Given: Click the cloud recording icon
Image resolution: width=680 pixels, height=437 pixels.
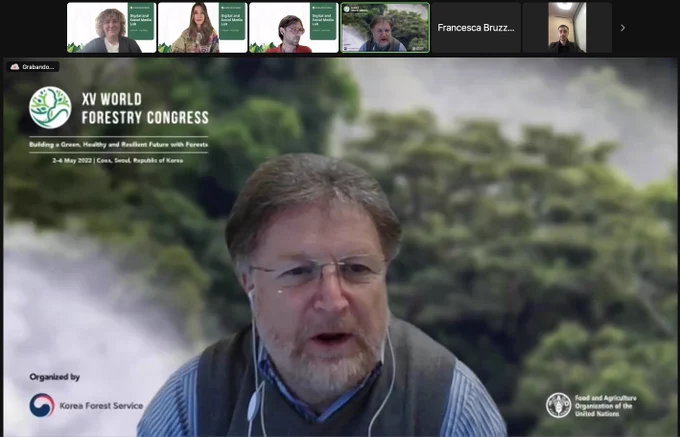Looking at the screenshot, I should click(15, 67).
